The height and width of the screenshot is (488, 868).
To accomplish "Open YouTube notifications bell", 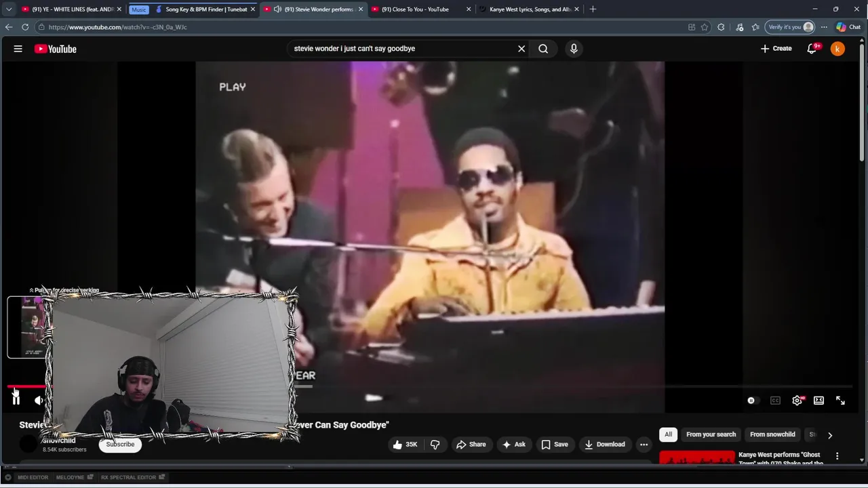I will [812, 49].
